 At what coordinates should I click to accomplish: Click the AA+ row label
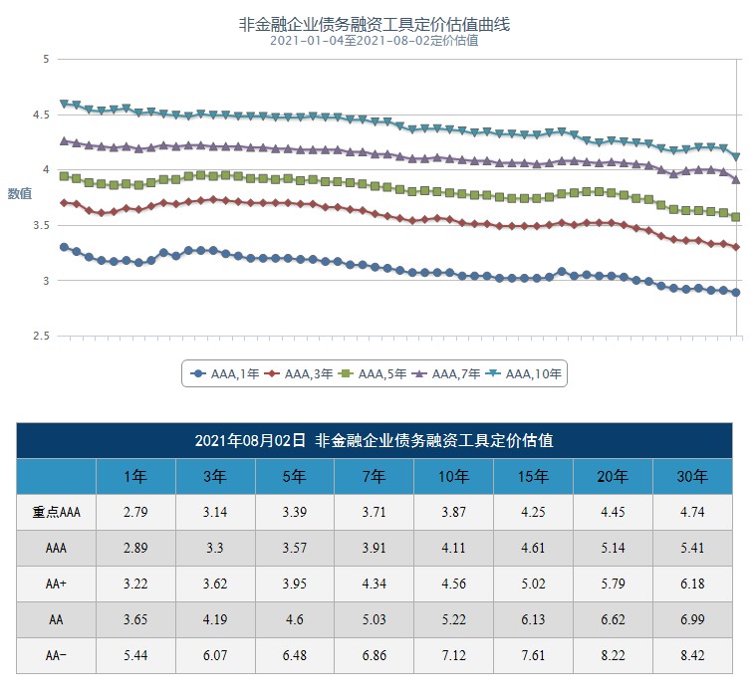coord(56,584)
